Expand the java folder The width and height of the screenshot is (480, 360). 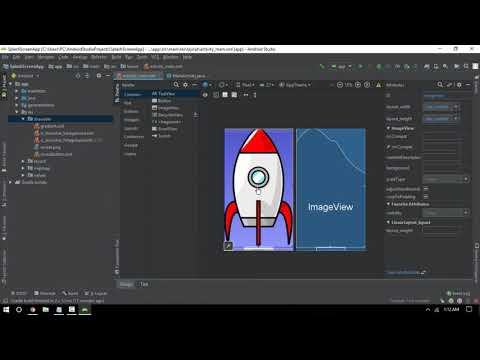click(17, 98)
